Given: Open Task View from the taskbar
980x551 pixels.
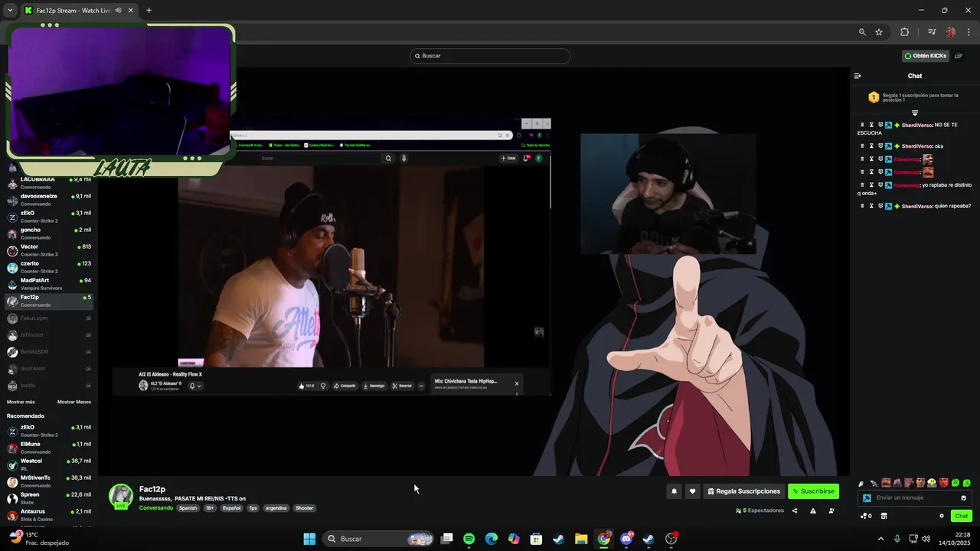Looking at the screenshot, I should pyautogui.click(x=447, y=539).
